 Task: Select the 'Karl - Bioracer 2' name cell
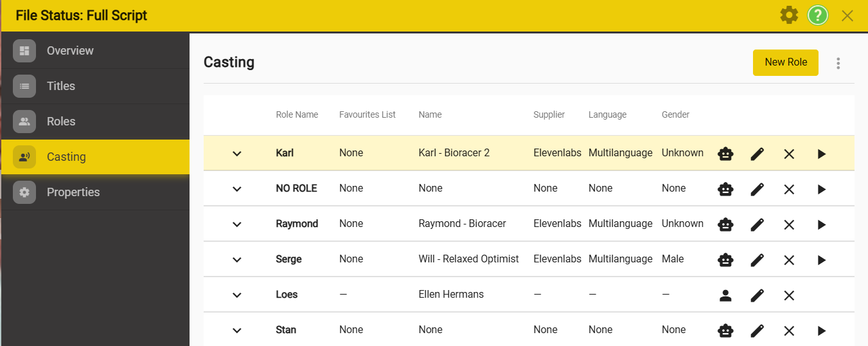(454, 153)
